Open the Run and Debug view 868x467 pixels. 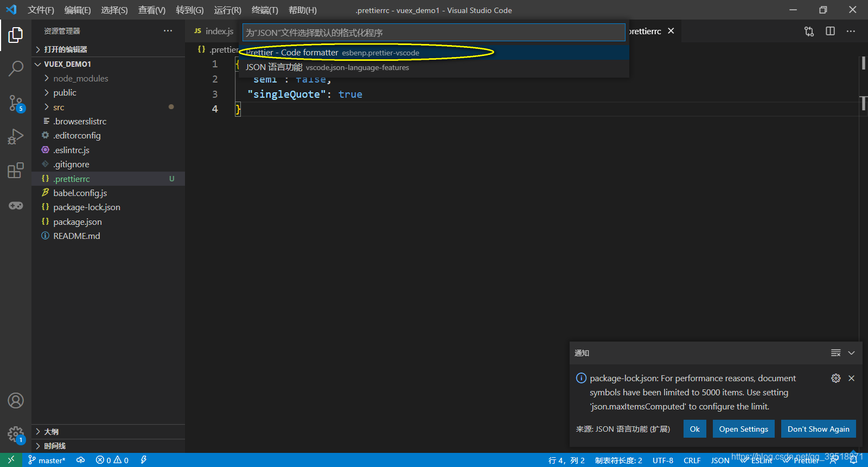(16, 136)
